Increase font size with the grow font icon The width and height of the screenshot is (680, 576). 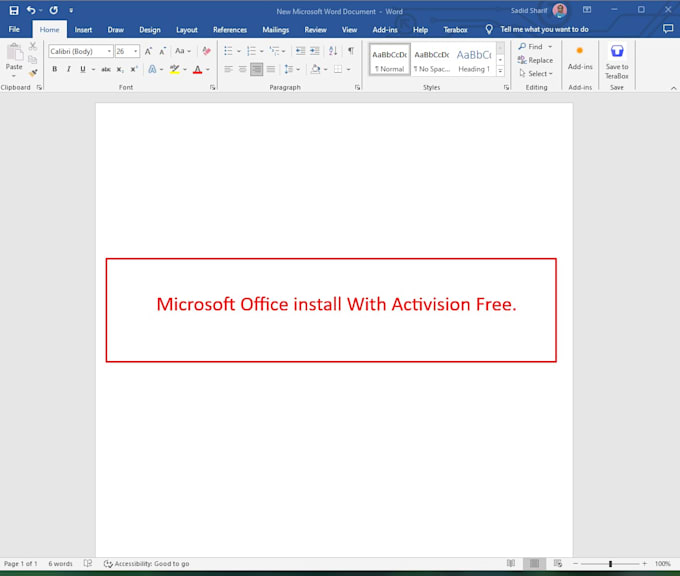(x=148, y=51)
